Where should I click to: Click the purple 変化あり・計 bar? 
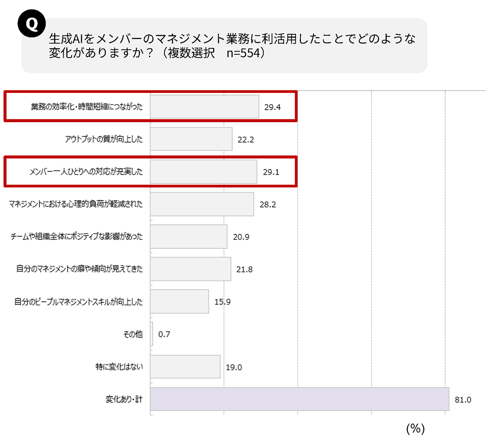[299, 399]
